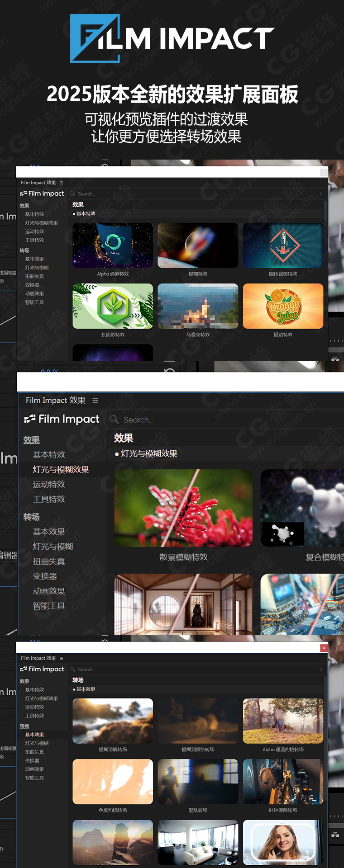The height and width of the screenshot is (868, 344).
Task: Select 灯光与模糊 in the middle panel sidebar
Action: (53, 546)
